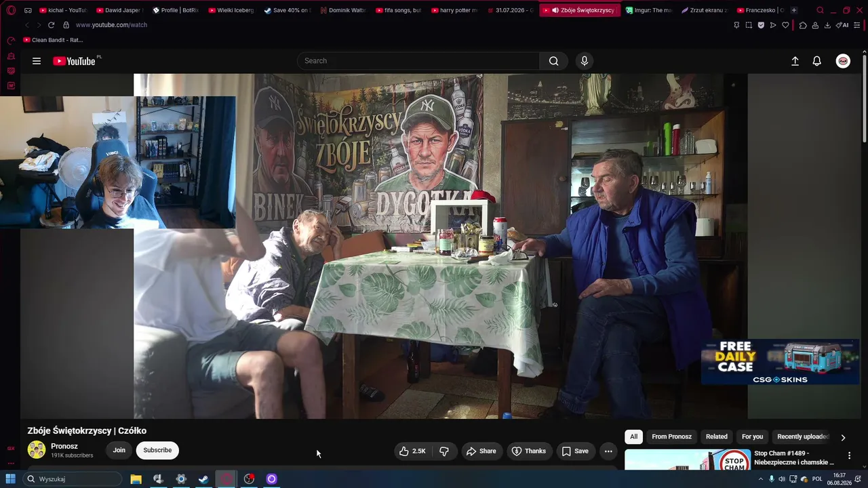
Task: Show next video filter chips arrow
Action: tap(843, 437)
